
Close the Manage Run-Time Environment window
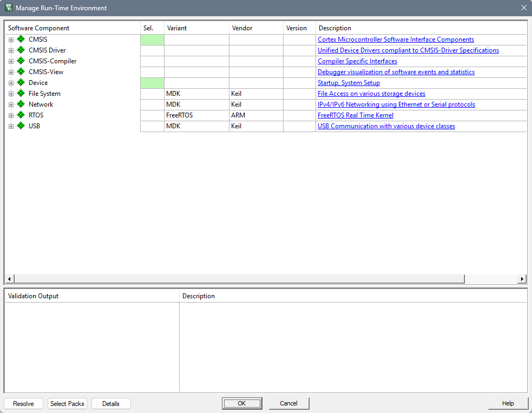523,8
